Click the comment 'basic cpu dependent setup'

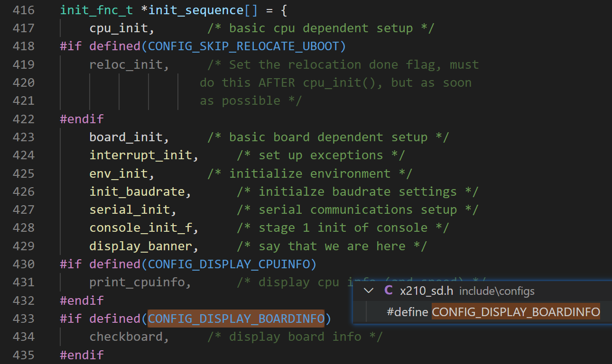321,28
